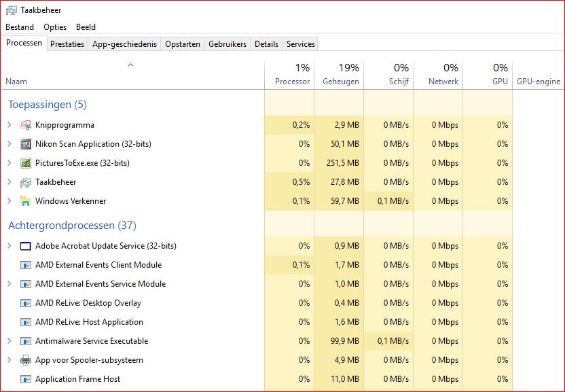Screen dimensions: 565x392
Task: Click the Taakbeheer process row icon
Action: 26,182
